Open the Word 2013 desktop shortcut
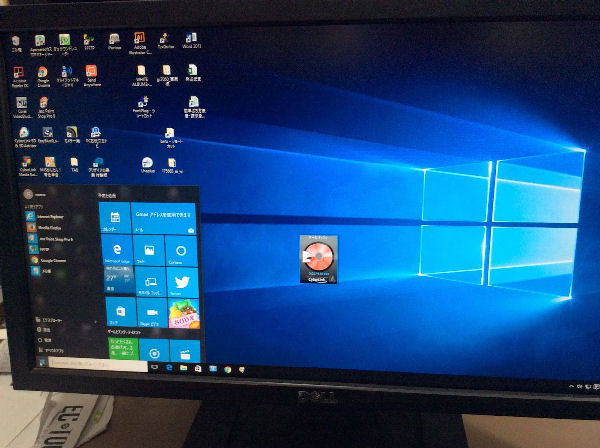This screenshot has width=600, height=448. (x=191, y=40)
